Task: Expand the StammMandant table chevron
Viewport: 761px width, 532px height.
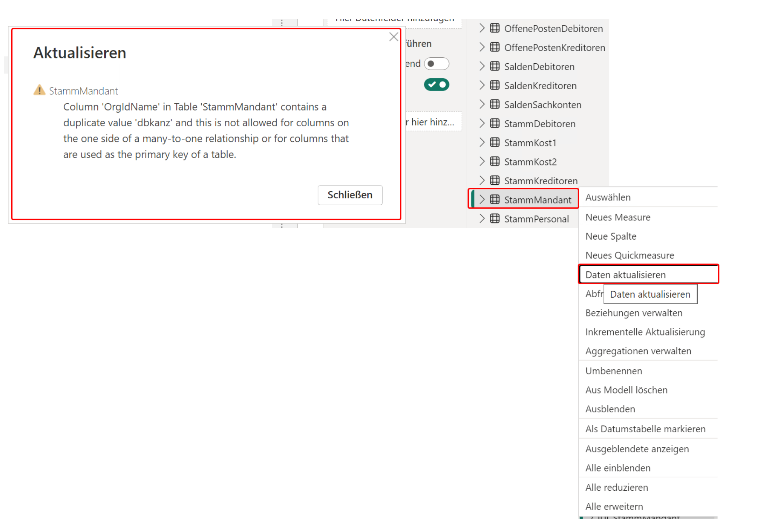Action: pyautogui.click(x=482, y=199)
